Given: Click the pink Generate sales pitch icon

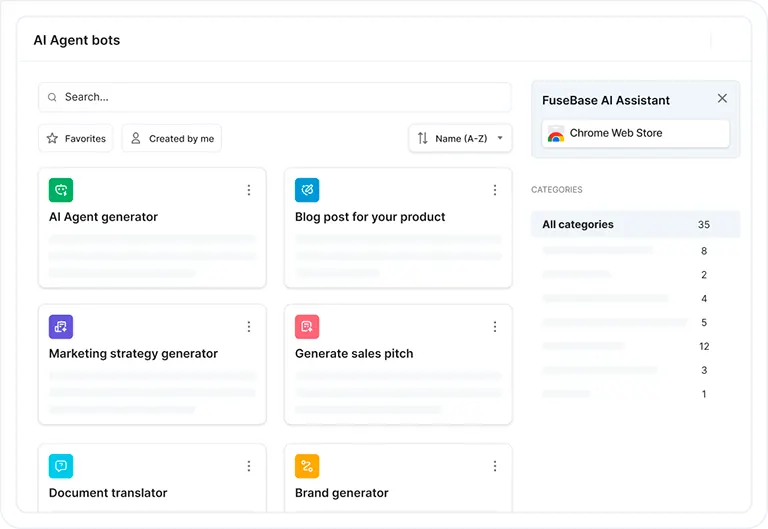Looking at the screenshot, I should 307,327.
